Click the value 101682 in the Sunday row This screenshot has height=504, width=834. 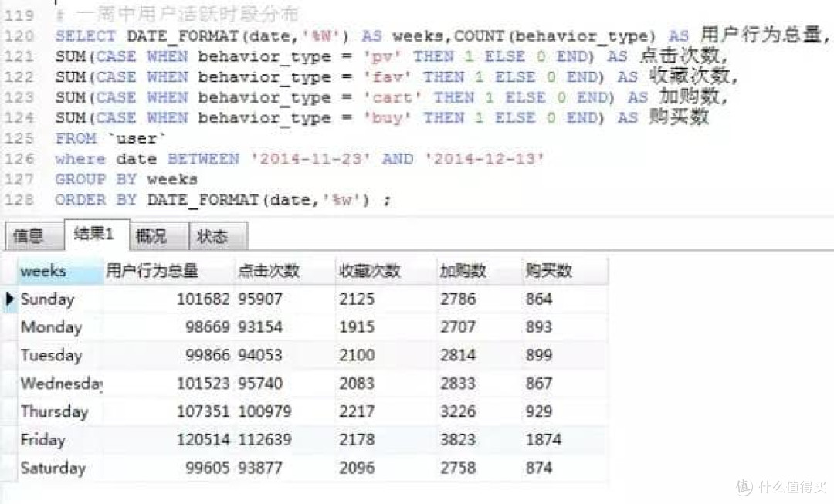click(x=203, y=299)
